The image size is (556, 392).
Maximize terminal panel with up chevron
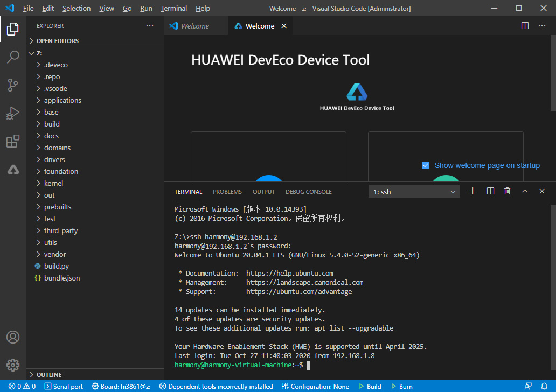tap(524, 191)
